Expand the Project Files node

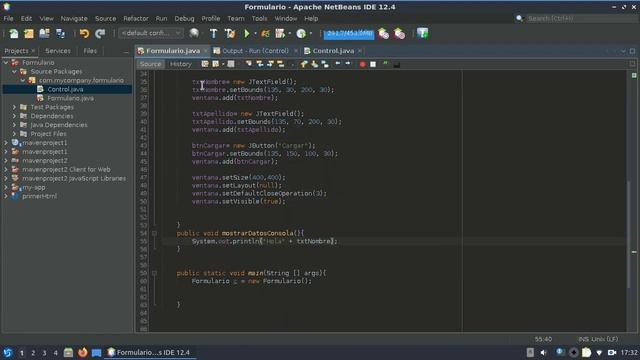tap(14, 134)
